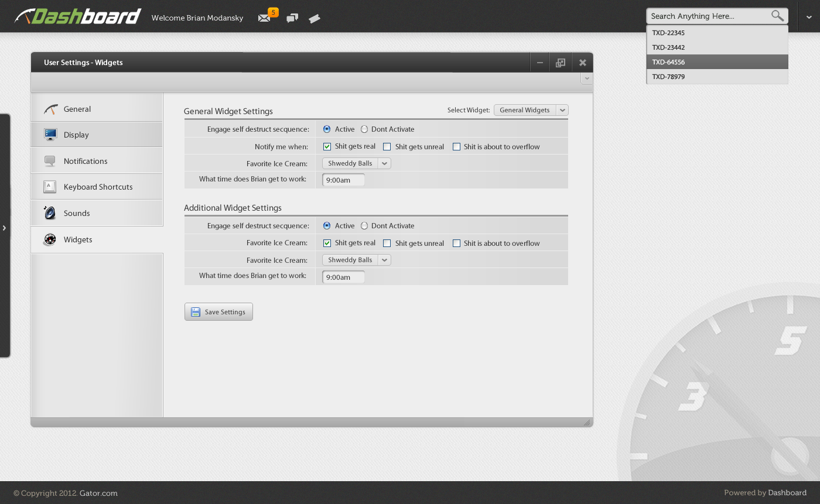
Task: Minimize the User Settings window
Action: (540, 63)
